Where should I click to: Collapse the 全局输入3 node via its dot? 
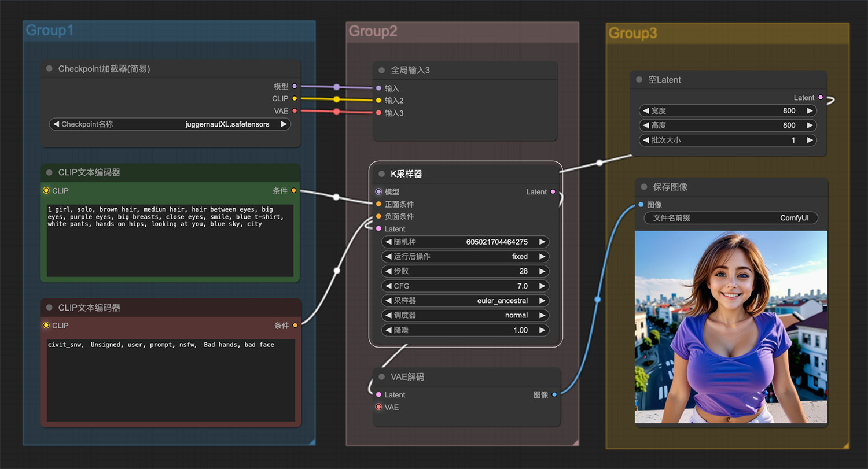pos(381,70)
